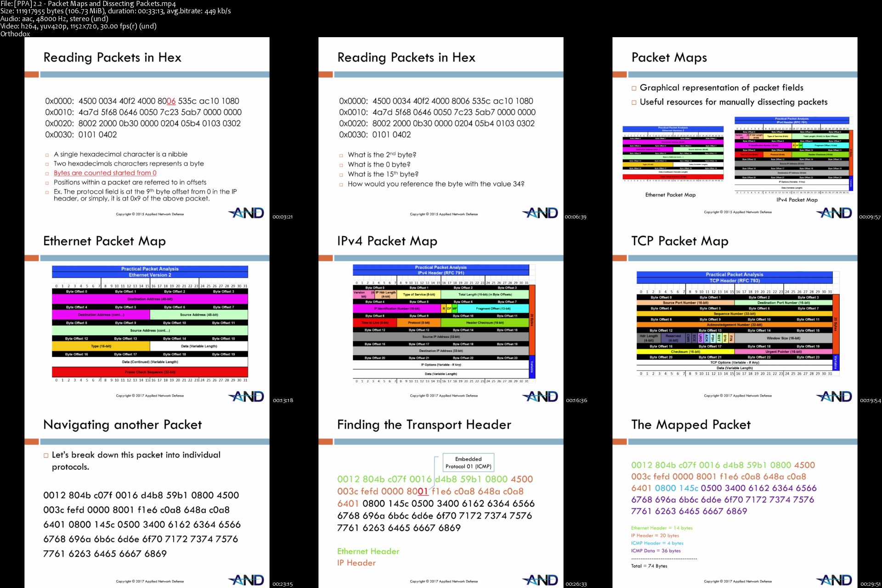Select the file name line '[PPA] 2.2 - Packet Maps and Dissecting Packets.mp4'
This screenshot has width=882, height=588.
click(x=88, y=4)
